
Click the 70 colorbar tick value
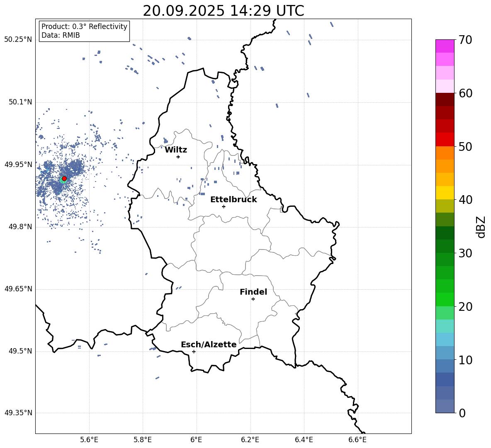point(465,40)
